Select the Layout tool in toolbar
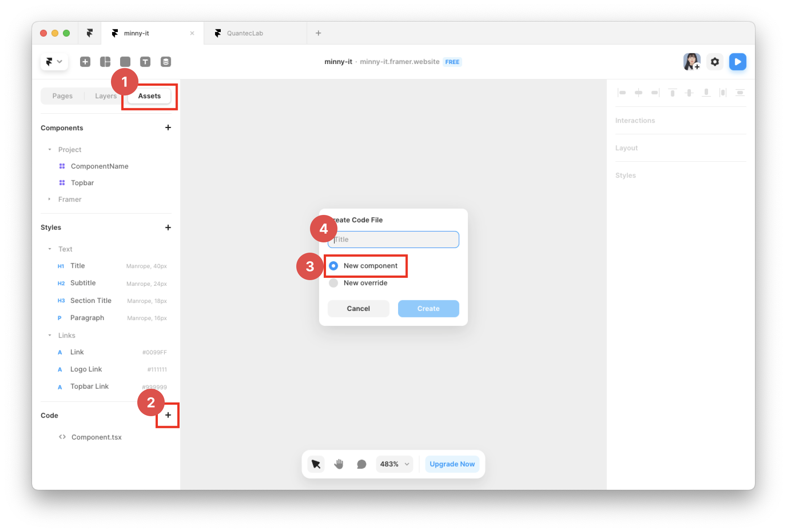 pyautogui.click(x=105, y=62)
